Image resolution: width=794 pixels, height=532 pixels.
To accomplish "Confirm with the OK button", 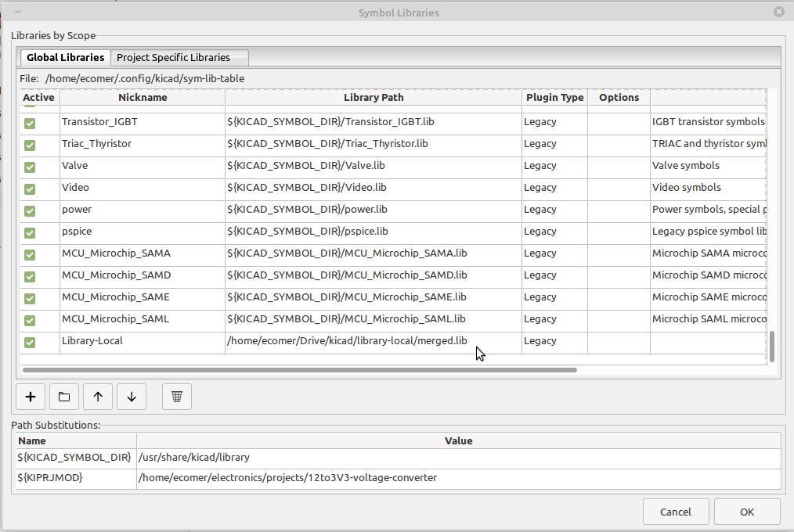I will [747, 512].
